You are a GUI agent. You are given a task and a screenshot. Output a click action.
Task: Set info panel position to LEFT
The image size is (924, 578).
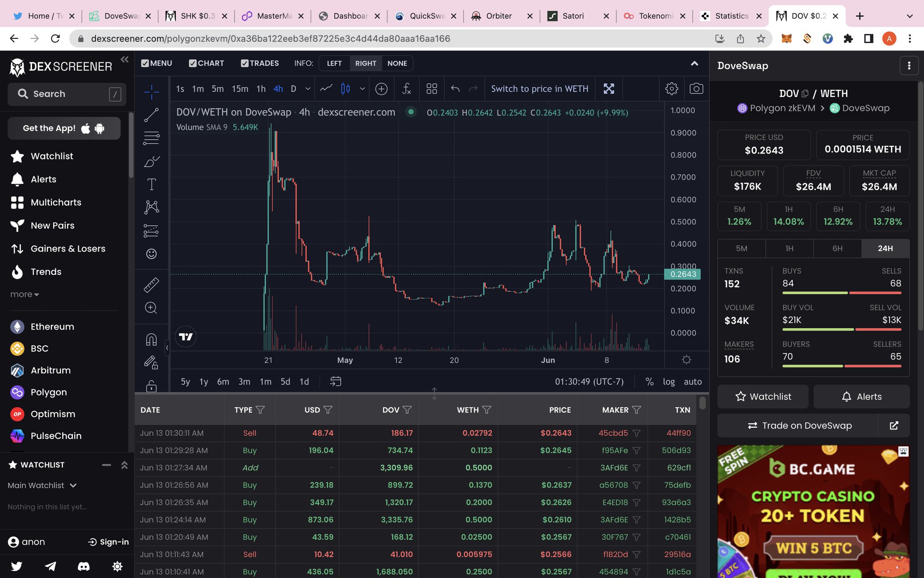(334, 63)
